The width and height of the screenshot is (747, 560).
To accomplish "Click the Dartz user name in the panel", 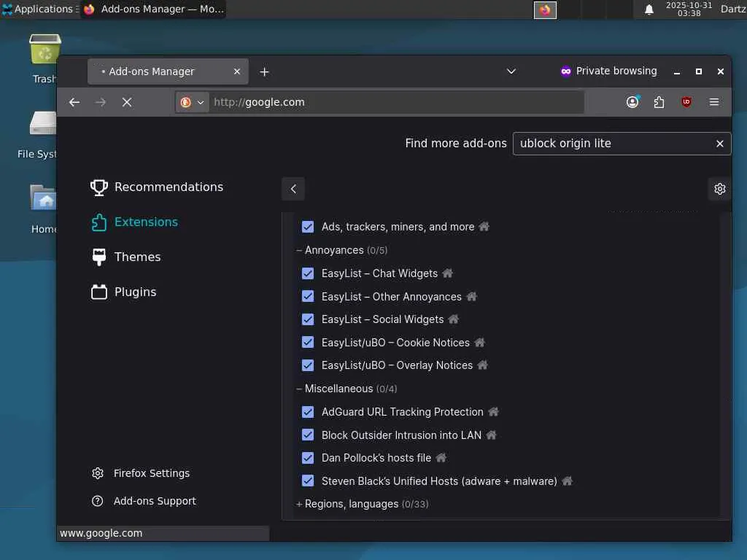I will click(732, 9).
